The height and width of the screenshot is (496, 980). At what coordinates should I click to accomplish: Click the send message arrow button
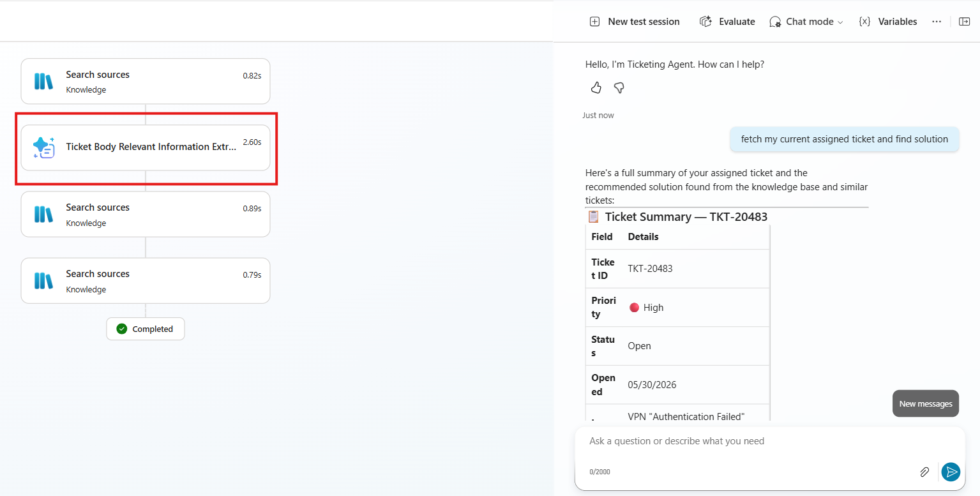[951, 472]
